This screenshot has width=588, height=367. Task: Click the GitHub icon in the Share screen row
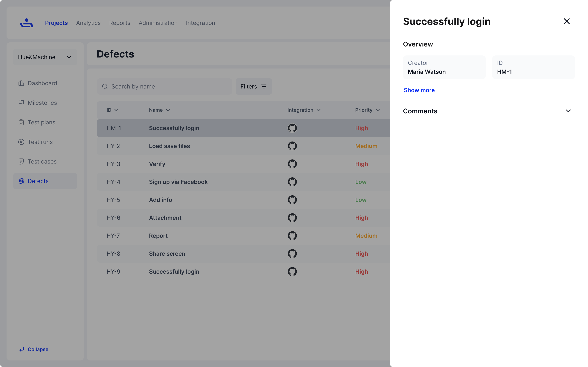click(292, 254)
